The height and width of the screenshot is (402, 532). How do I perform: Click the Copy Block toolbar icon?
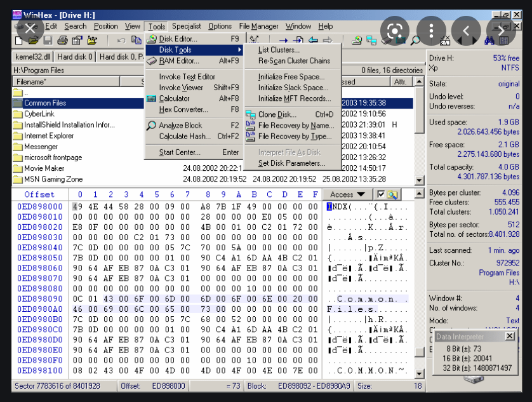click(x=136, y=41)
